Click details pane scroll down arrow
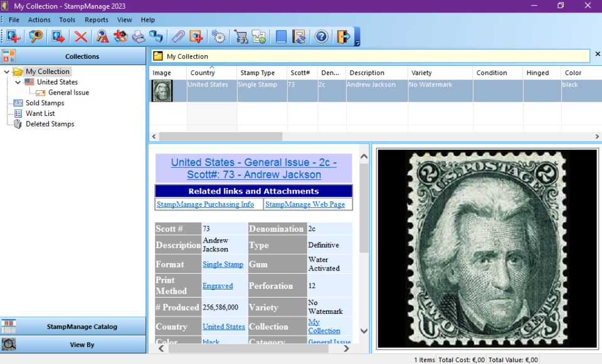602x364 pixels. tap(364, 331)
